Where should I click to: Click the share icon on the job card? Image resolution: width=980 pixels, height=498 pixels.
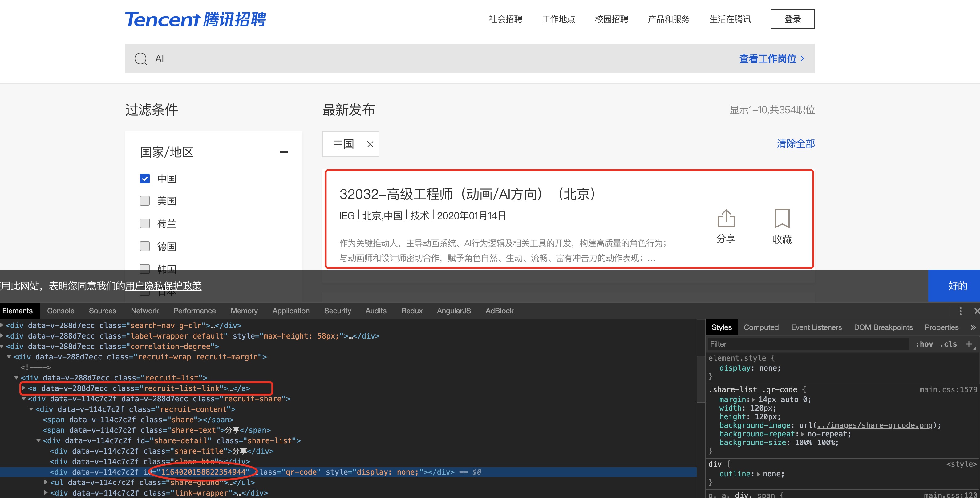726,218
